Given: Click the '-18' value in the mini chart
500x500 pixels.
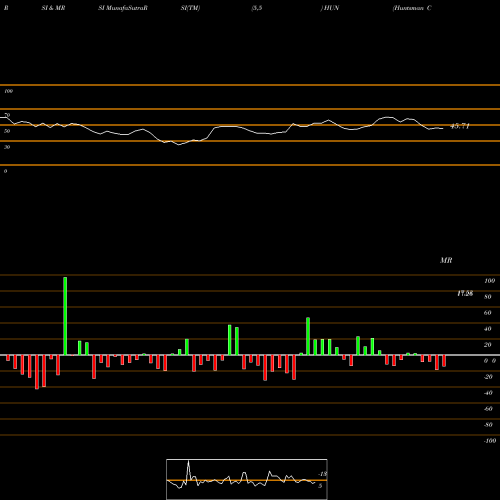Looking at the screenshot, I should pyautogui.click(x=323, y=474).
